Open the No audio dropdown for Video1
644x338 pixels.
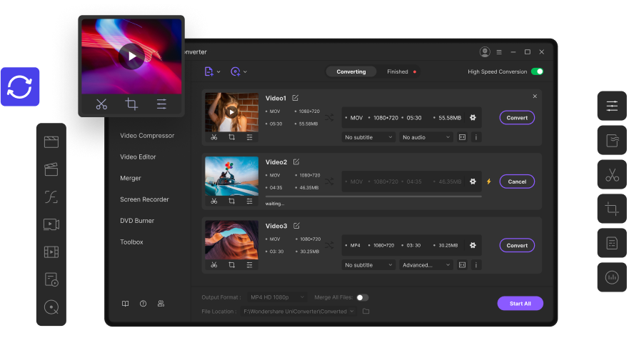pos(426,137)
